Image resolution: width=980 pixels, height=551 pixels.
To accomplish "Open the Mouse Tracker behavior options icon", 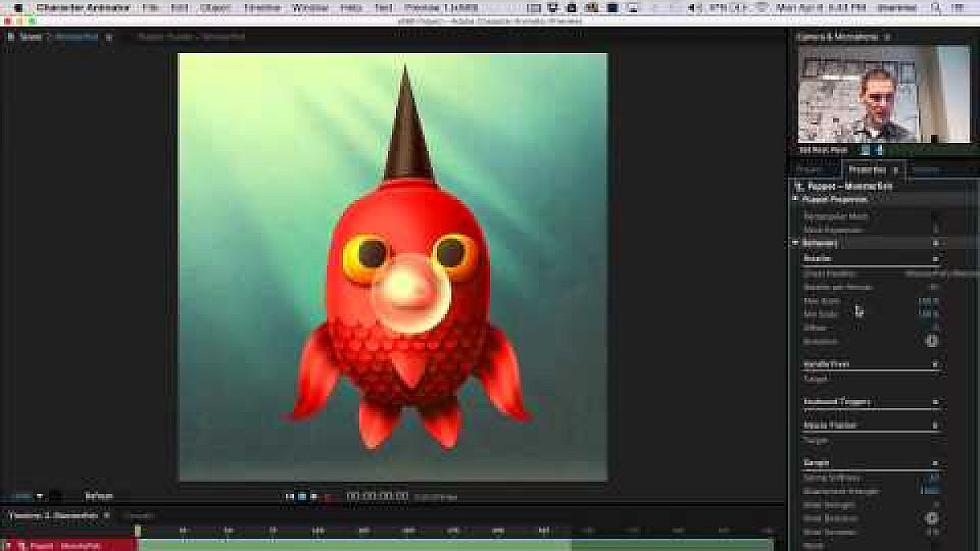I will [935, 425].
